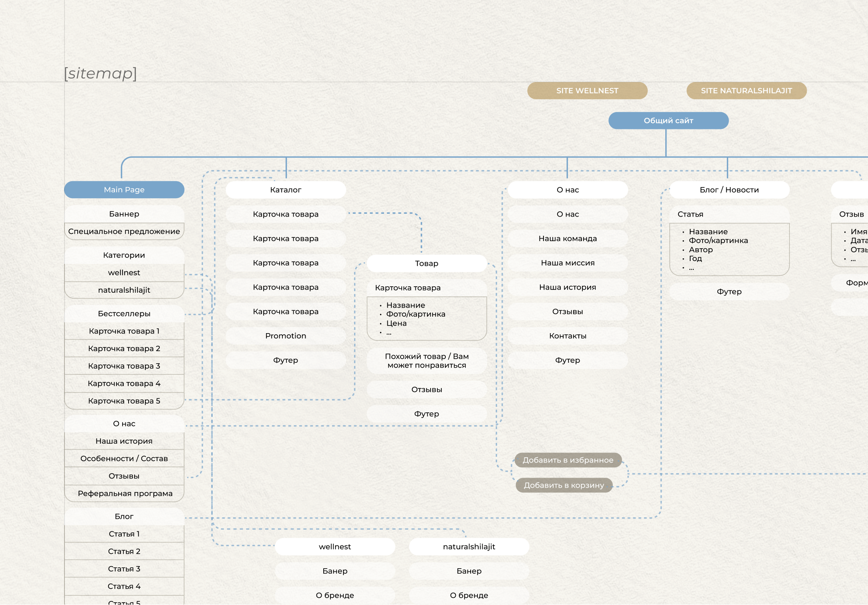Select the Реферальная програма item

point(125,493)
